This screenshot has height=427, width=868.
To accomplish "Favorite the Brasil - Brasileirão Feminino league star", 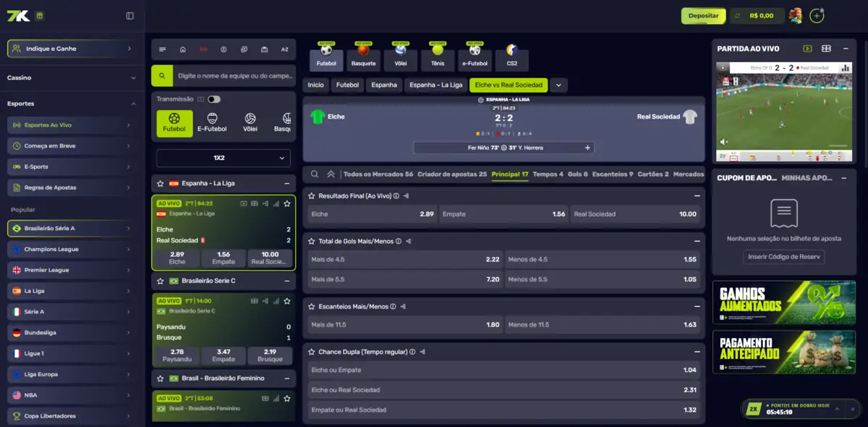I will coord(161,378).
